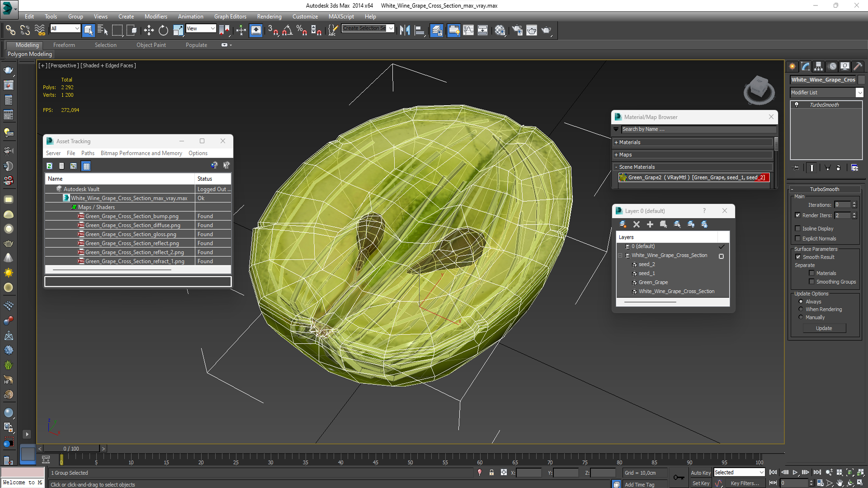
Task: Toggle the Selection Lock padlock icon
Action: tap(491, 473)
